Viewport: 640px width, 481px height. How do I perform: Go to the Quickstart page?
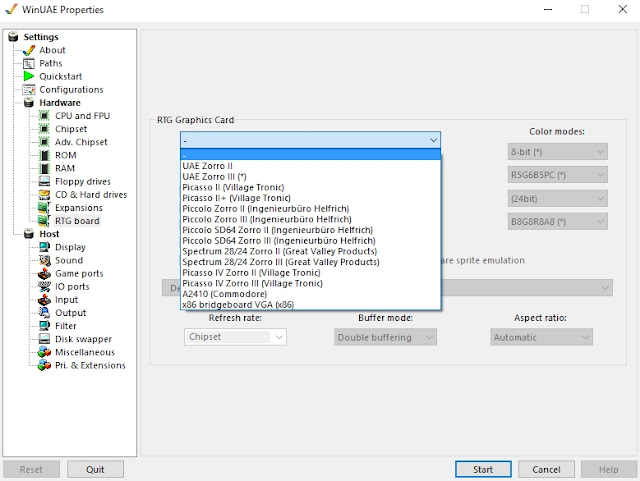[60, 76]
